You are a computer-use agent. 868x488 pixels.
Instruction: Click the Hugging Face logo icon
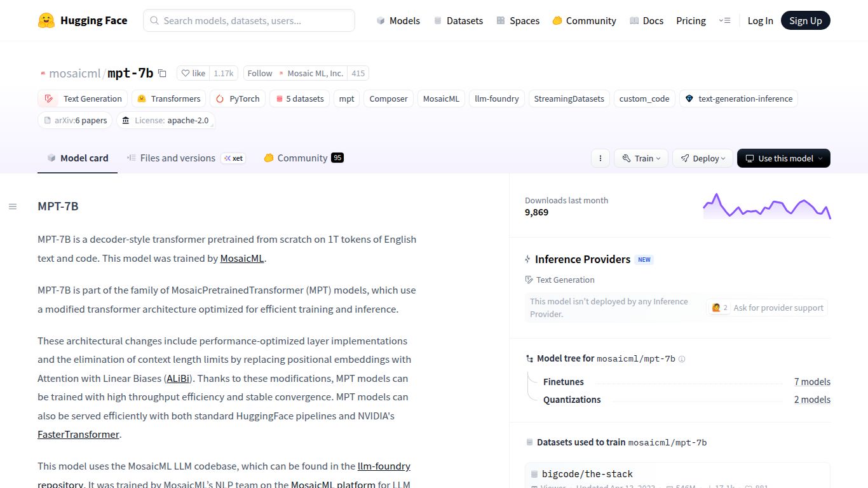(x=46, y=20)
